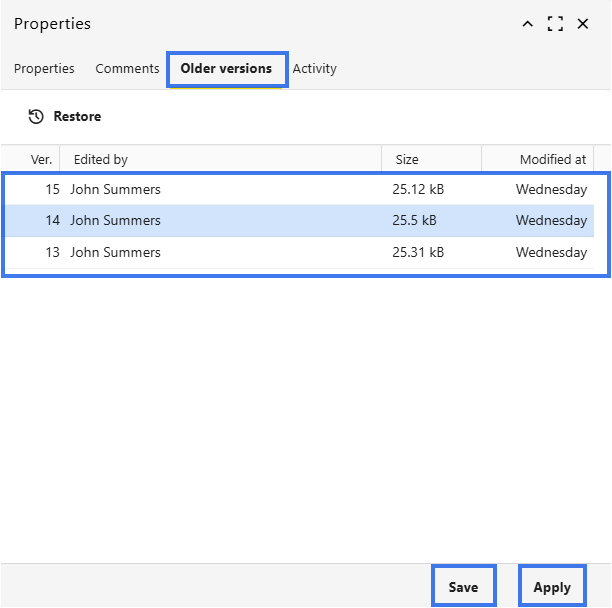Viewport: 612px width, 608px height.
Task: Click John Summers in version 15 row
Action: point(115,190)
